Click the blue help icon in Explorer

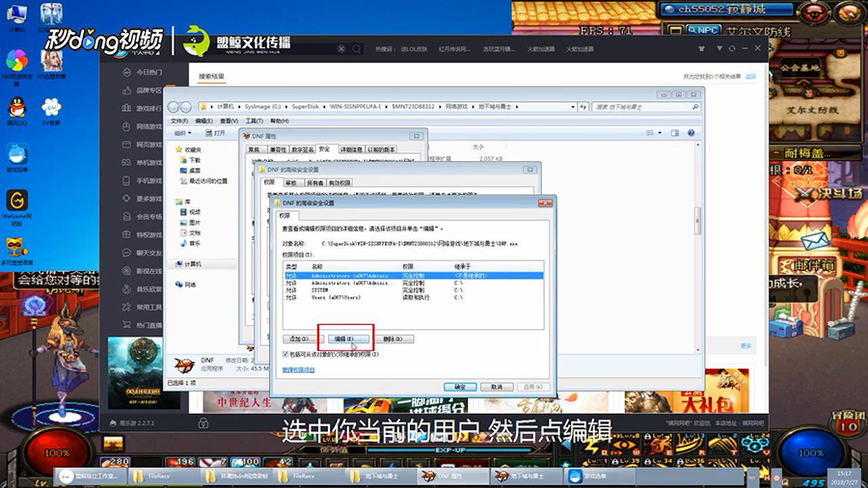point(691,133)
